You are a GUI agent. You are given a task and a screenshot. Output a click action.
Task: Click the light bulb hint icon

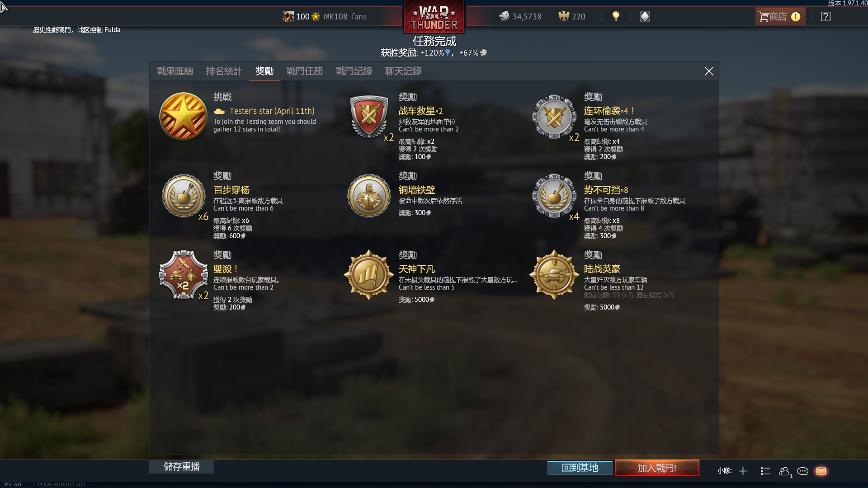(616, 16)
